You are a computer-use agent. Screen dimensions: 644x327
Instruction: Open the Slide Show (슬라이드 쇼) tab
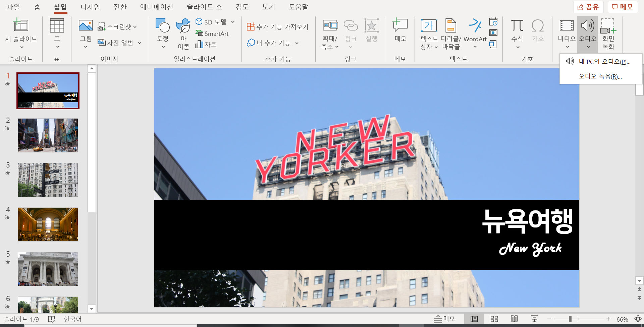pyautogui.click(x=204, y=7)
